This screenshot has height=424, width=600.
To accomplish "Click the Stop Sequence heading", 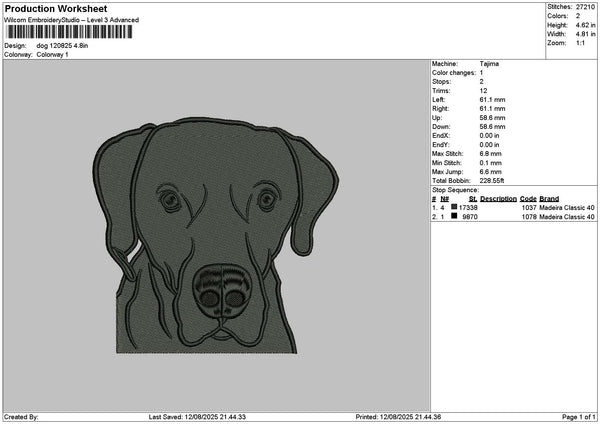I will click(x=455, y=188).
